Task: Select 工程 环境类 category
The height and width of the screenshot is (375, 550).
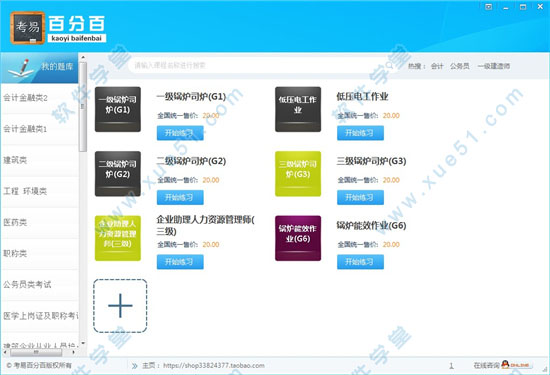Action: coord(40,192)
